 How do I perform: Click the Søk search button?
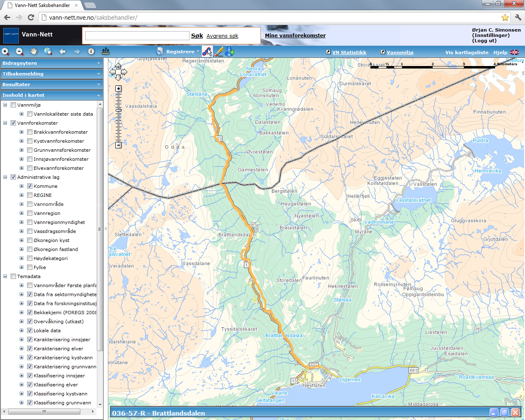pos(197,36)
